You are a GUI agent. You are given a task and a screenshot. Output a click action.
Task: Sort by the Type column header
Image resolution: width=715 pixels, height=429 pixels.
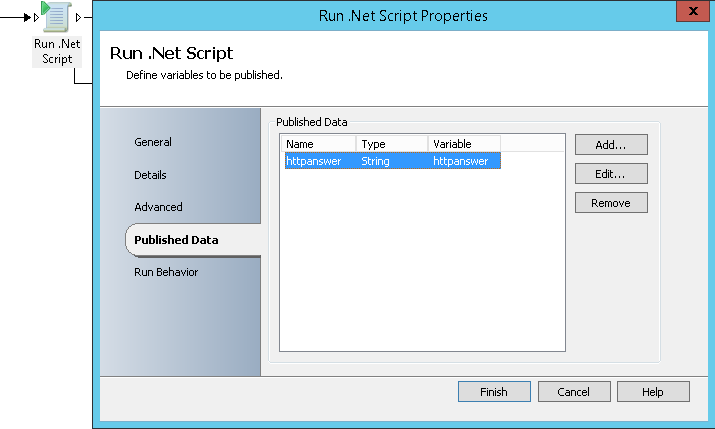pyautogui.click(x=392, y=144)
